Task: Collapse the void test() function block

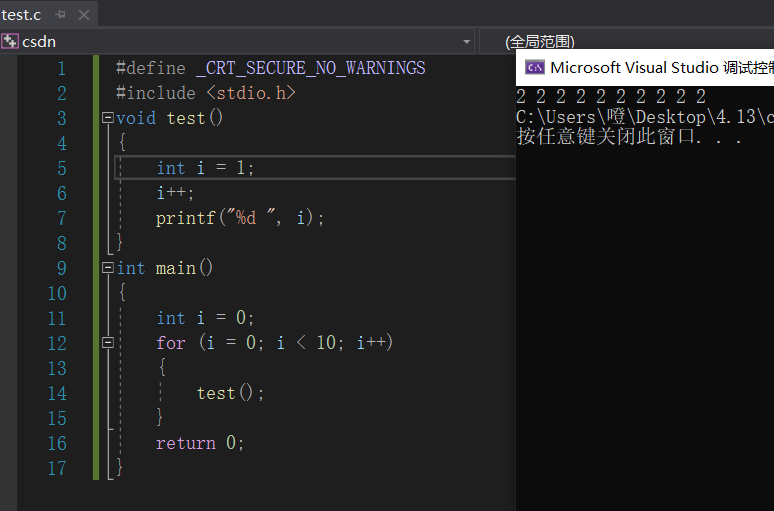Action: point(108,118)
